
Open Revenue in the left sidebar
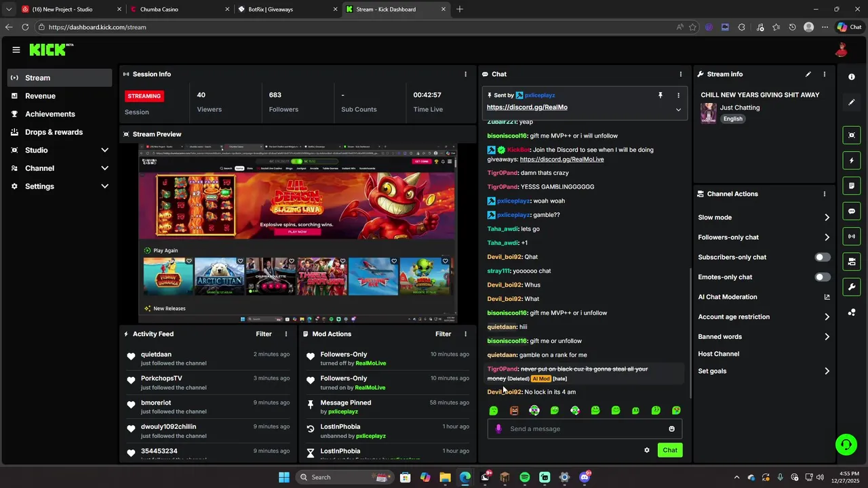point(60,96)
